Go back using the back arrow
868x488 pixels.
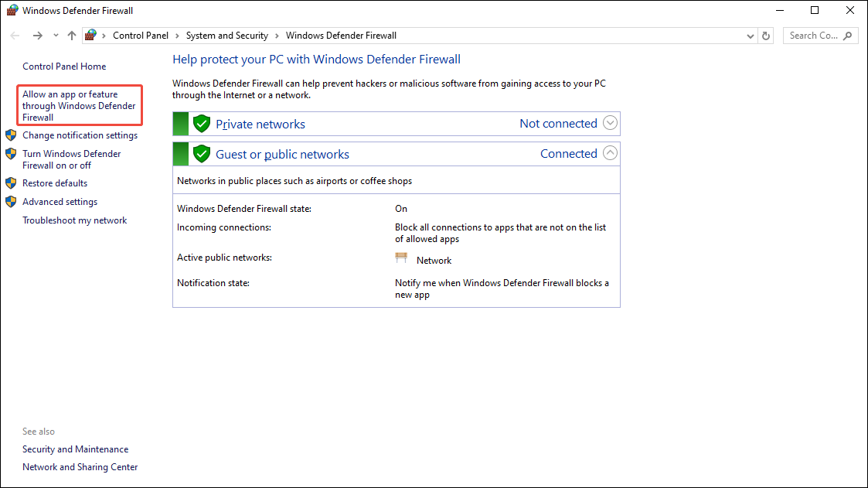pyautogui.click(x=15, y=36)
